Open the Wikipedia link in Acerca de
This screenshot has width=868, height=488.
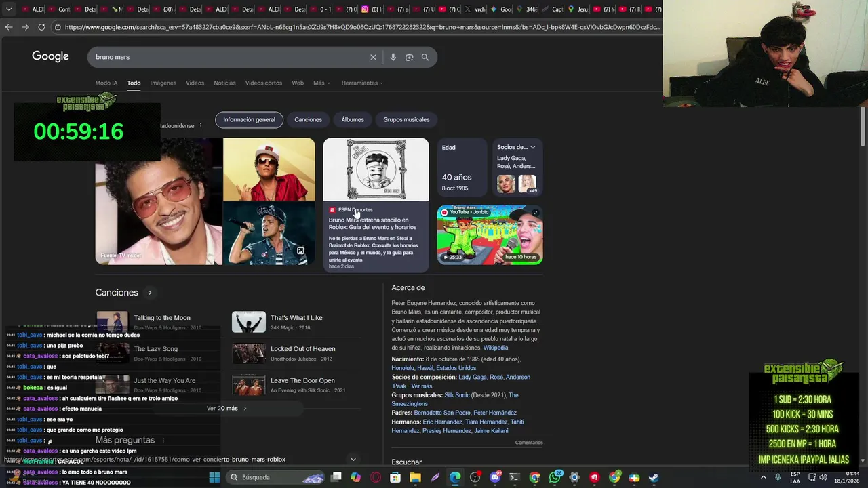[496, 348]
